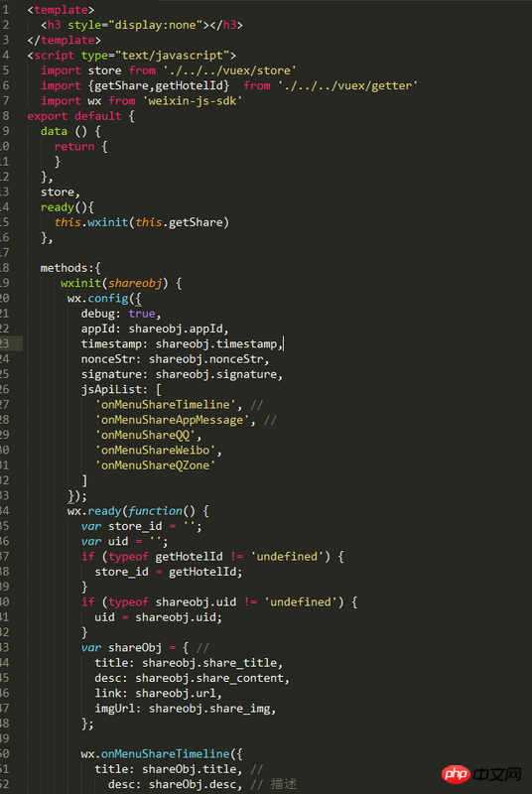The height and width of the screenshot is (794, 532).
Task: Click the 'onMenuShareTimeline' string in the list
Action: pos(166,405)
